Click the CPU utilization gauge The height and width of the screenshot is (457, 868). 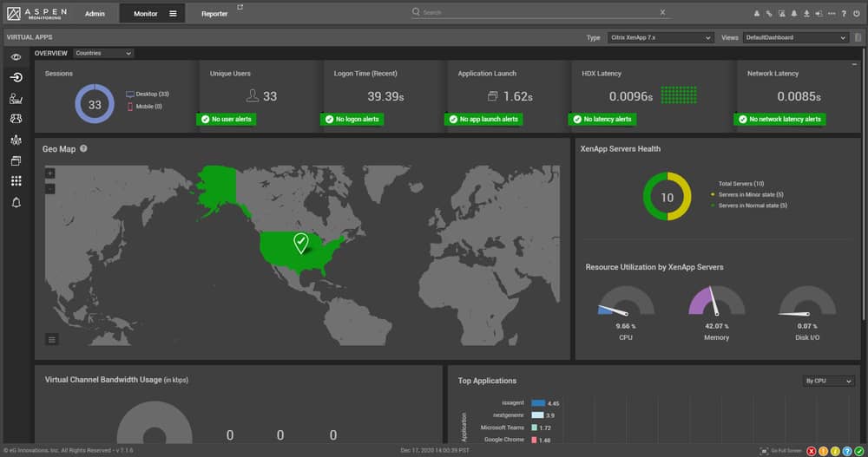[626, 301]
